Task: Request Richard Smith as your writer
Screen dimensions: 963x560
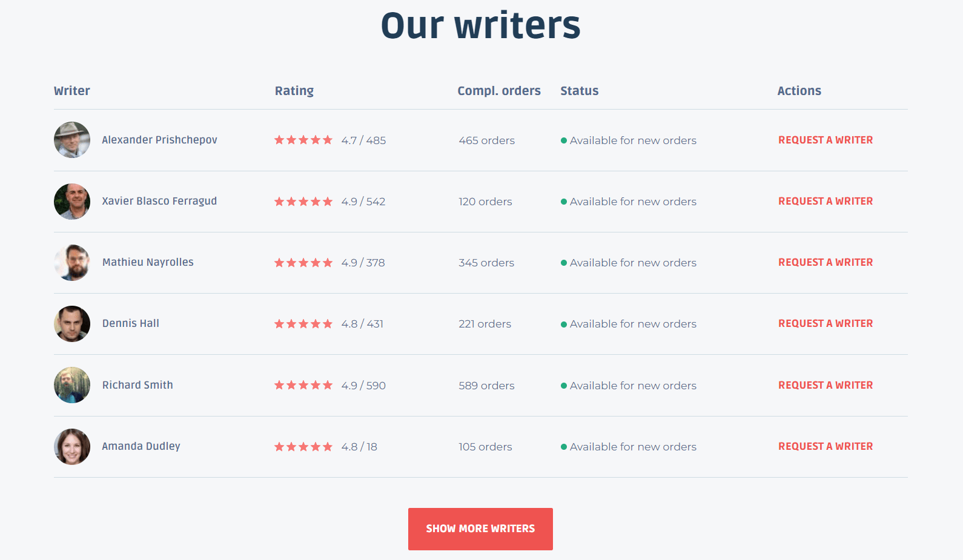Action: [825, 385]
